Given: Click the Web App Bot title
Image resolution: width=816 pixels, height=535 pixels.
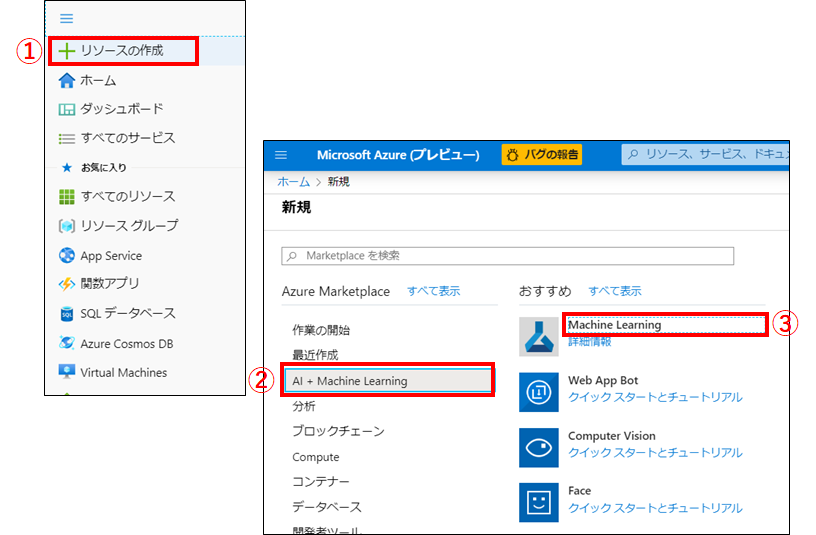Looking at the screenshot, I should point(603,380).
